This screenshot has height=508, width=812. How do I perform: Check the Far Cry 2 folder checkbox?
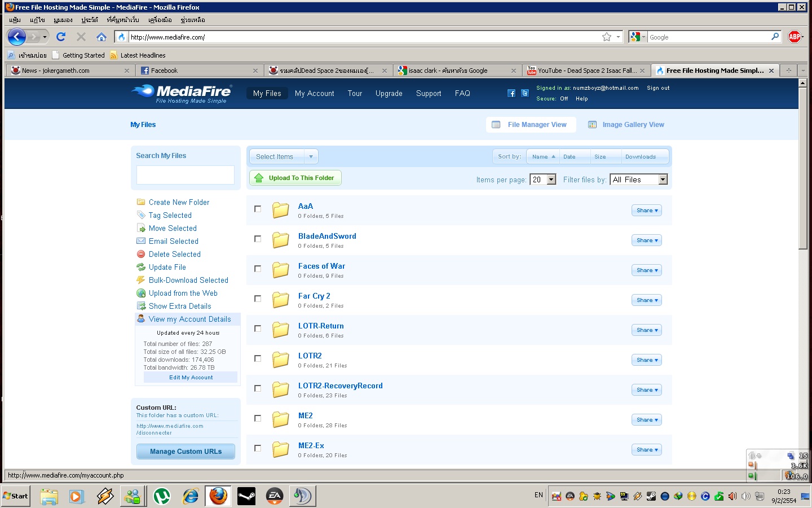[x=258, y=299]
